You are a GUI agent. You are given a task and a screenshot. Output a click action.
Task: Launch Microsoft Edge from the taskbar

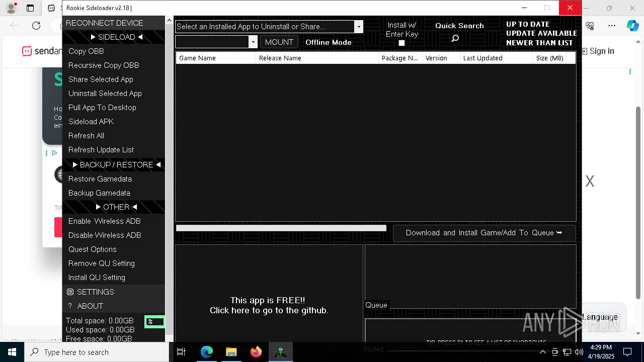(207, 352)
